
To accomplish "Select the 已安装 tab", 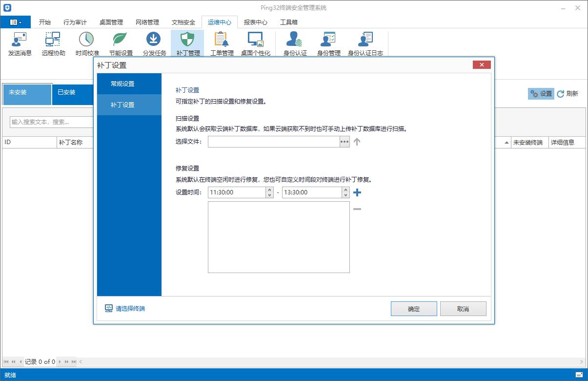I will [72, 94].
